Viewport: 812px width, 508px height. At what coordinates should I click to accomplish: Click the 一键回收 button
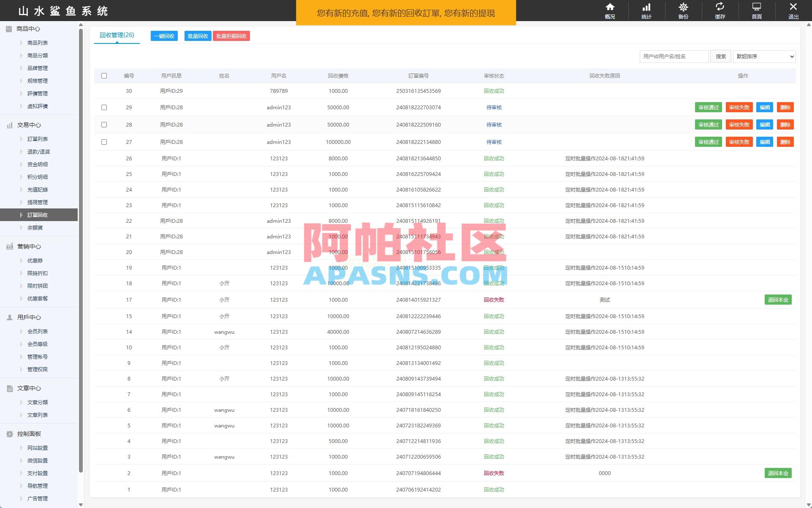(164, 36)
